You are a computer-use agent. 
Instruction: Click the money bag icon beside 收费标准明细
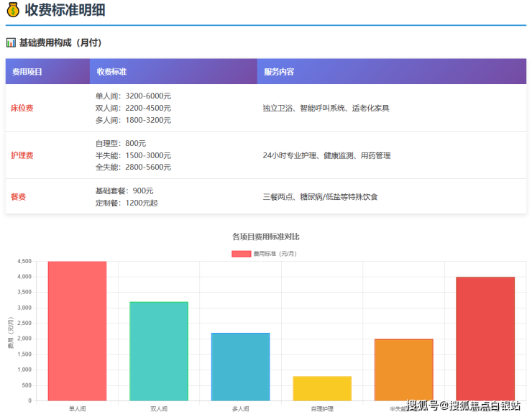click(13, 10)
